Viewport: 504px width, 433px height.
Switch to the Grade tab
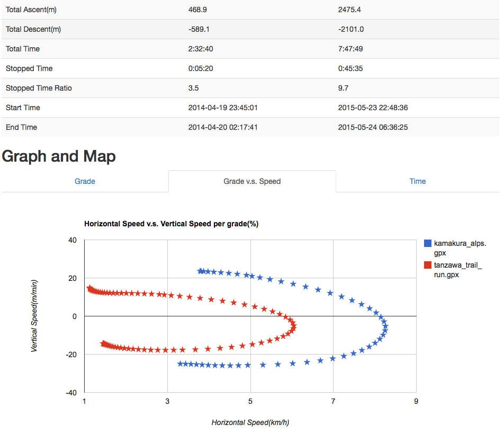click(85, 181)
